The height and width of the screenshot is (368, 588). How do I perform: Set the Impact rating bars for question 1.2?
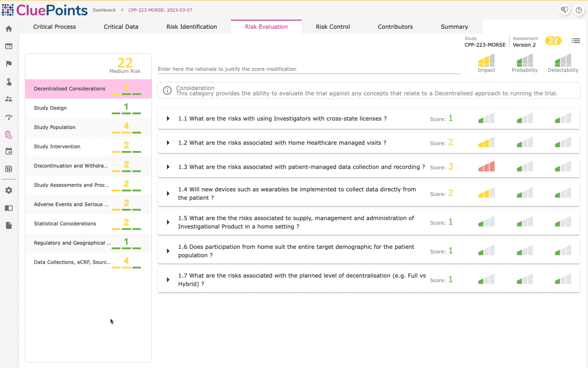pyautogui.click(x=486, y=142)
